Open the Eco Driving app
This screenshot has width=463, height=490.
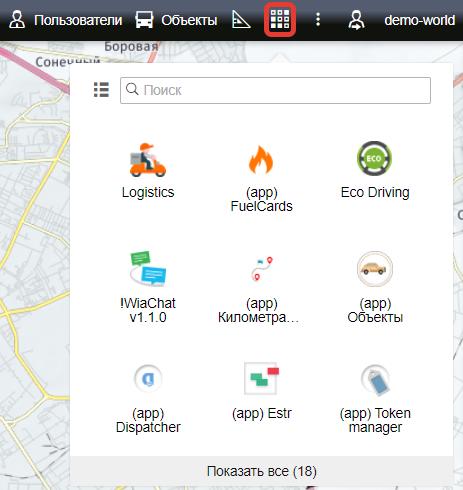coord(375,158)
